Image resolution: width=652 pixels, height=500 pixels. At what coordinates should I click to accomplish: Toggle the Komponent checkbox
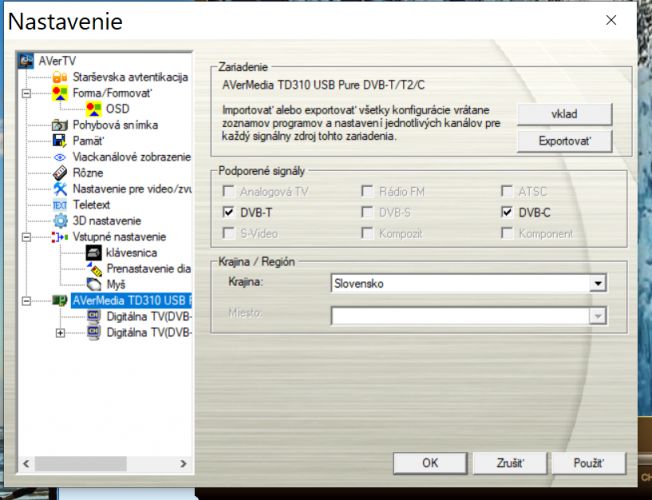507,233
